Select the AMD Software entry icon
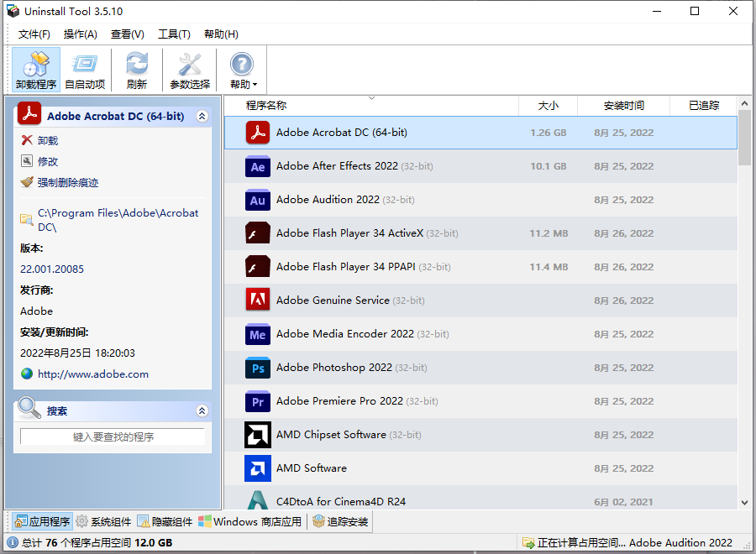Screen dimensions: 756x554 (258, 468)
